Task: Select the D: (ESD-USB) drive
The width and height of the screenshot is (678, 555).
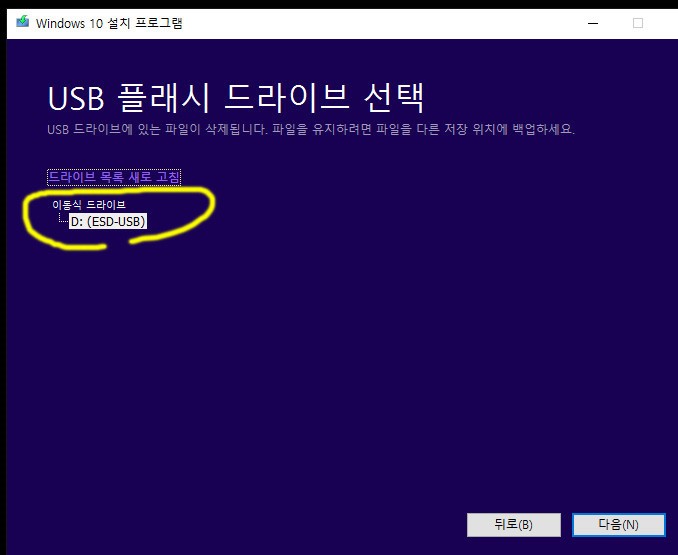Action: pyautogui.click(x=108, y=221)
